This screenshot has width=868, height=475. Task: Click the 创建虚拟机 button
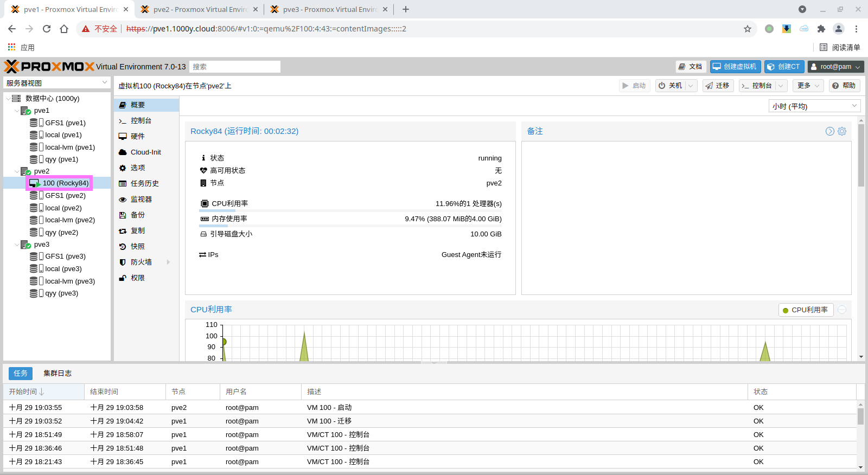pyautogui.click(x=735, y=67)
